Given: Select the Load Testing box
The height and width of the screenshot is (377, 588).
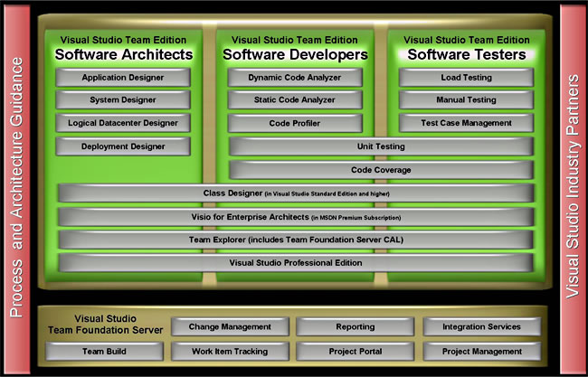Looking at the screenshot, I should (466, 78).
